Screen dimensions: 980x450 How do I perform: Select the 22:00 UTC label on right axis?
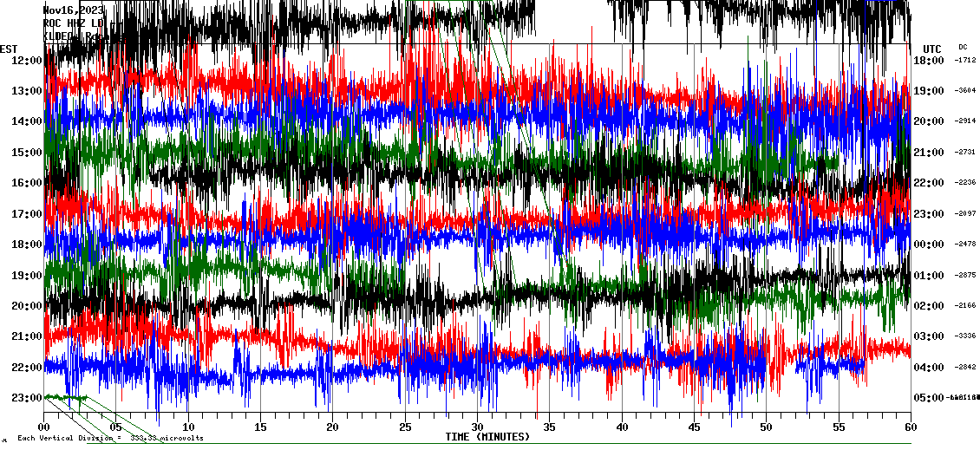tap(929, 183)
